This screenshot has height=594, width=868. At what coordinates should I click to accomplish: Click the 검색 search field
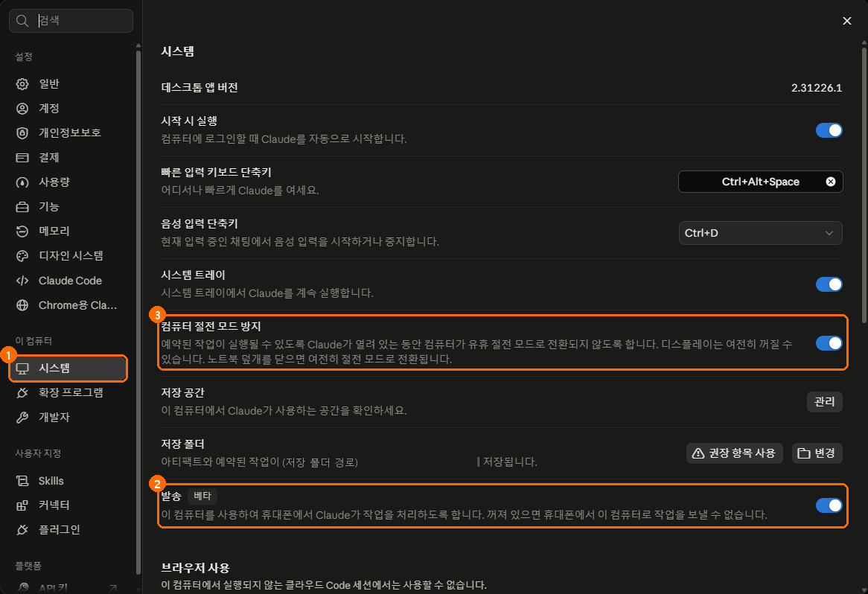point(71,21)
